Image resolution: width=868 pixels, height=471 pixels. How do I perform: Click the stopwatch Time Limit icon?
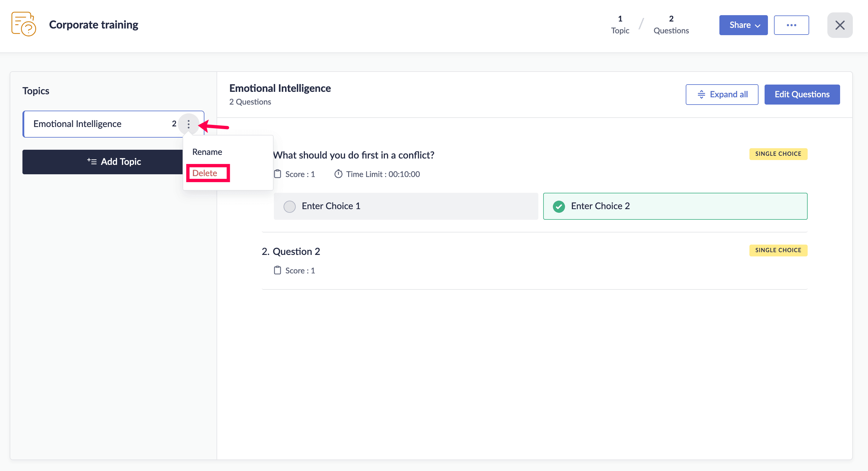coord(338,174)
